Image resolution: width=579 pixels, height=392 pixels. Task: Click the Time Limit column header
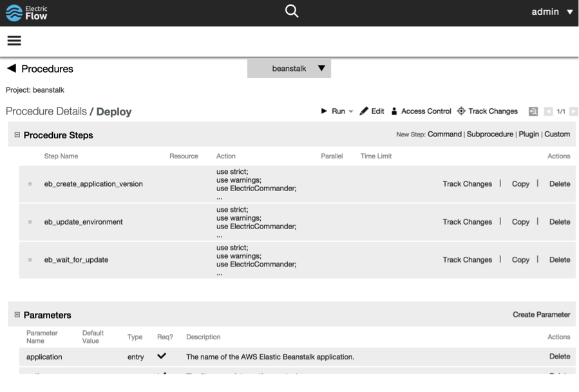(x=376, y=156)
